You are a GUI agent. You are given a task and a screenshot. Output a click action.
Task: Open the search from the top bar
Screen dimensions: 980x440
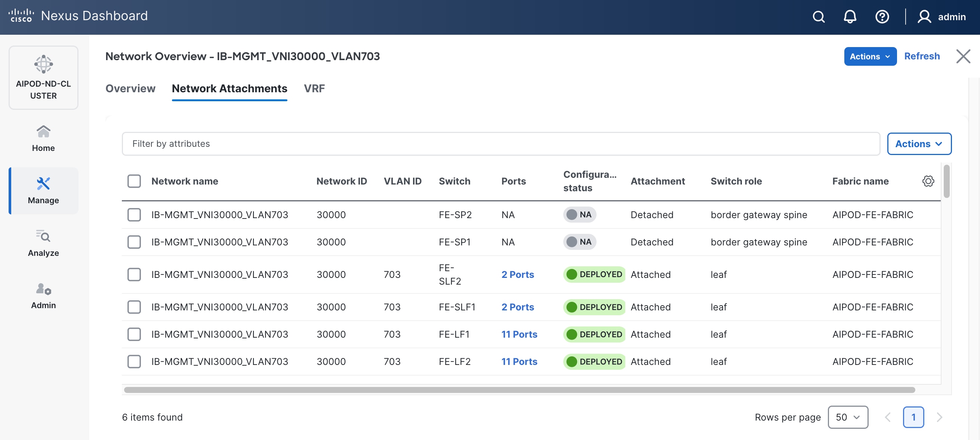pos(818,17)
